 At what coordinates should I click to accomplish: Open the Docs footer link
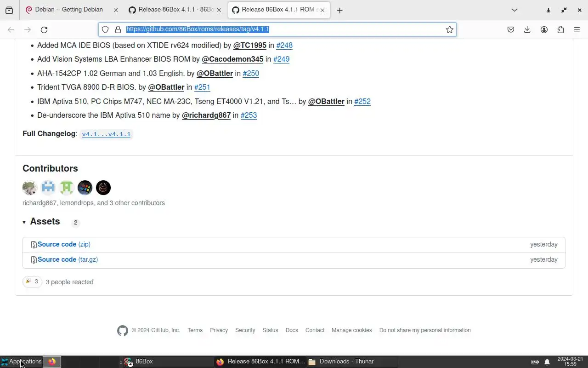click(x=292, y=330)
